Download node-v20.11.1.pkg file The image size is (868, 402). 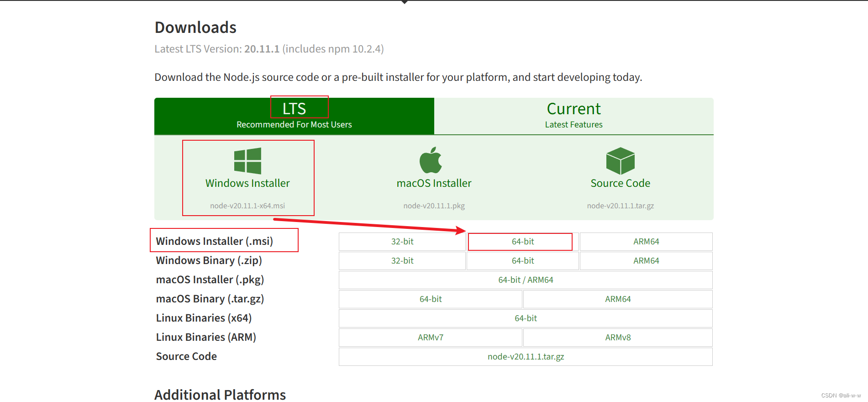coord(434,206)
